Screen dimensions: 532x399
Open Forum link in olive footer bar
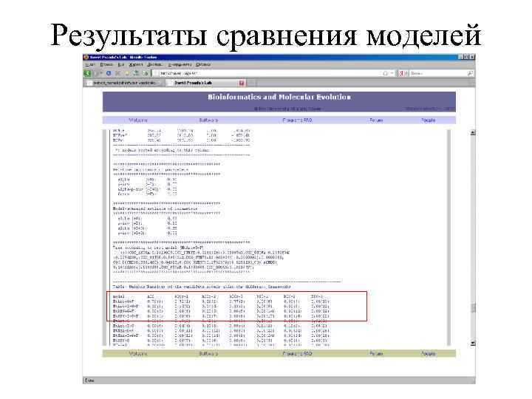point(376,353)
